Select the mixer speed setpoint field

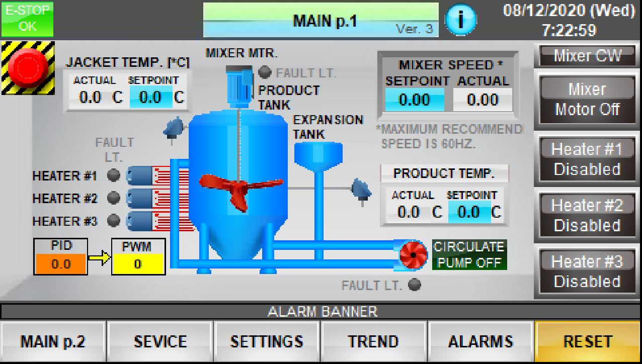pos(415,100)
